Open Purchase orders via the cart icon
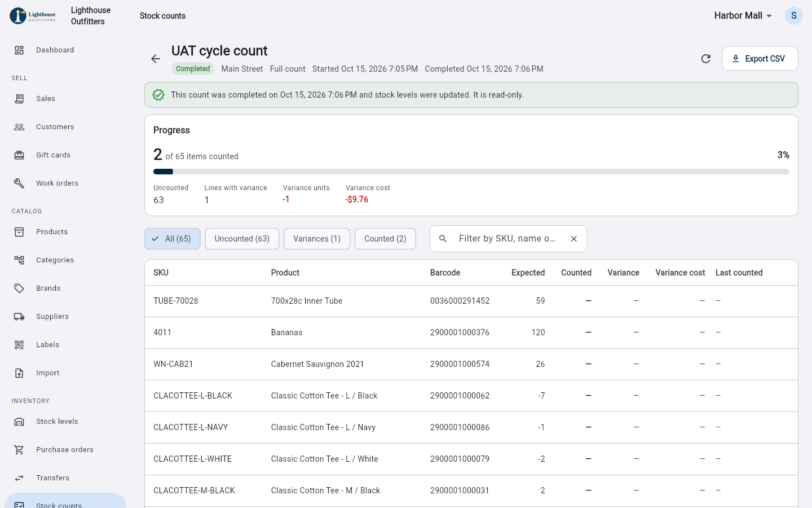 click(19, 450)
